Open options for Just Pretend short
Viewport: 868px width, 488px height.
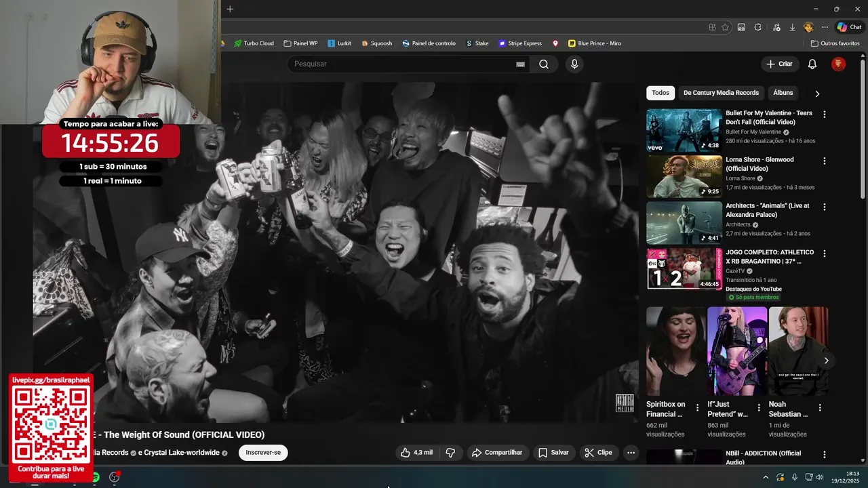pyautogui.click(x=759, y=408)
